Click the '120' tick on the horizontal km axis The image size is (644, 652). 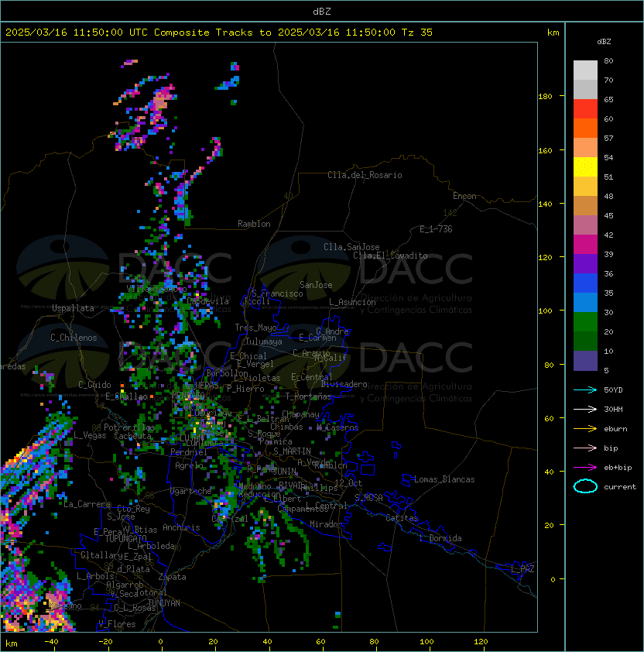point(481,642)
